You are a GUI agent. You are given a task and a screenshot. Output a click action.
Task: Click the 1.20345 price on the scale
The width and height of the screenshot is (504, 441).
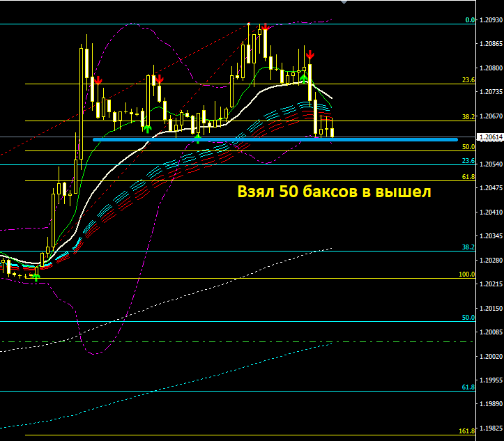(491, 236)
